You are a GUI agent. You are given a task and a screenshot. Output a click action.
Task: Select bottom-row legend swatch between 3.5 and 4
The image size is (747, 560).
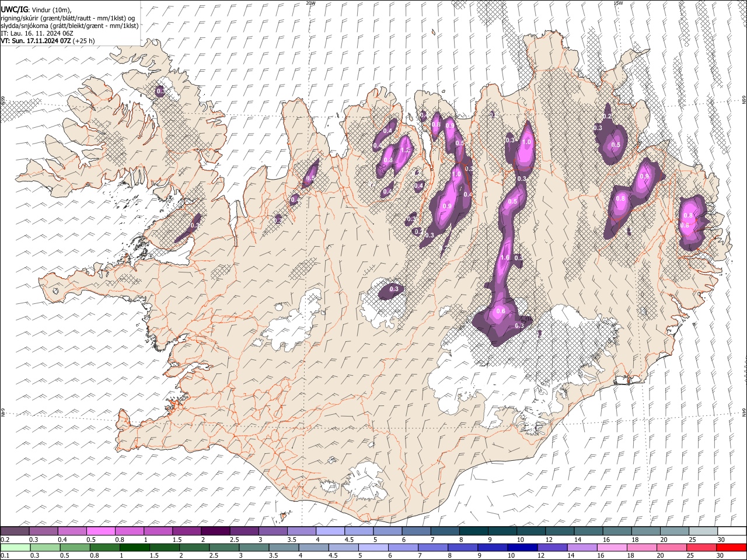tap(284, 547)
